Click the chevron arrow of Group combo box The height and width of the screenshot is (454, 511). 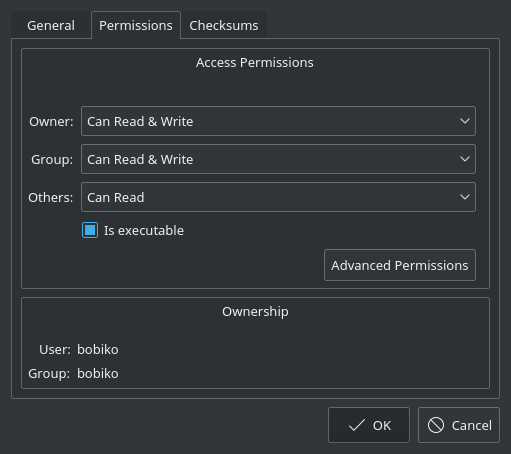(465, 159)
